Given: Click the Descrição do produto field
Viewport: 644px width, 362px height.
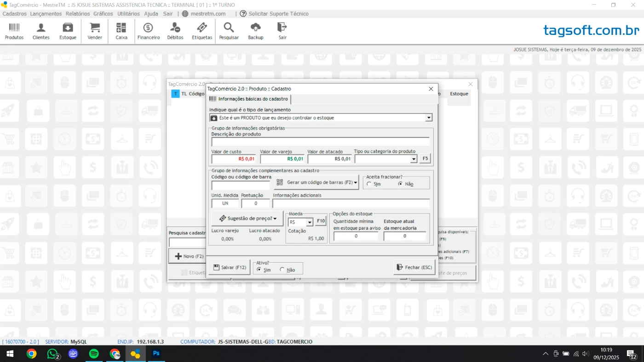Looking at the screenshot, I should point(320,142).
